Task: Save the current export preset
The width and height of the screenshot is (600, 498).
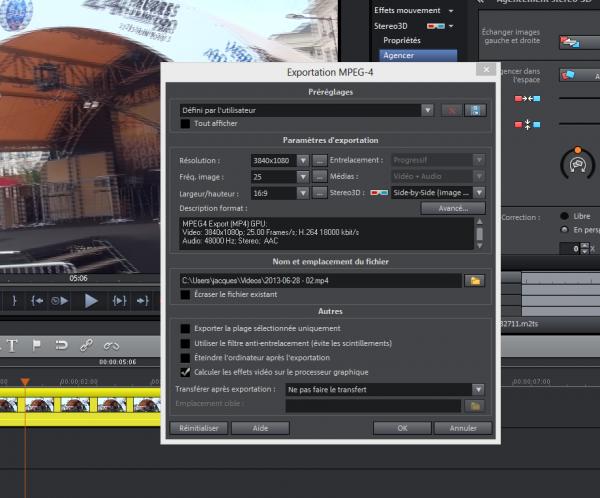Action: (477, 110)
